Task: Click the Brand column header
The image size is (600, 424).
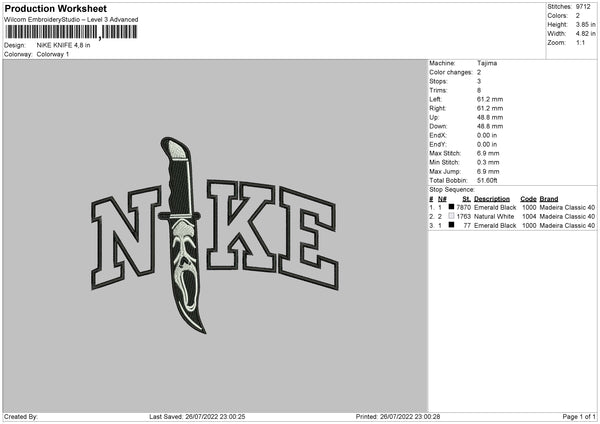Action: pos(549,199)
